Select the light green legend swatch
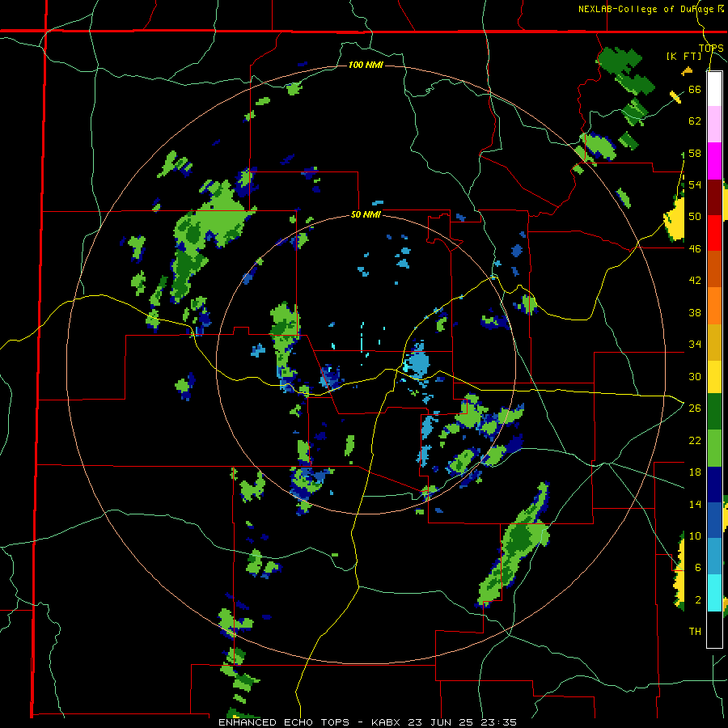Image resolution: width=728 pixels, height=728 pixels. (714, 448)
